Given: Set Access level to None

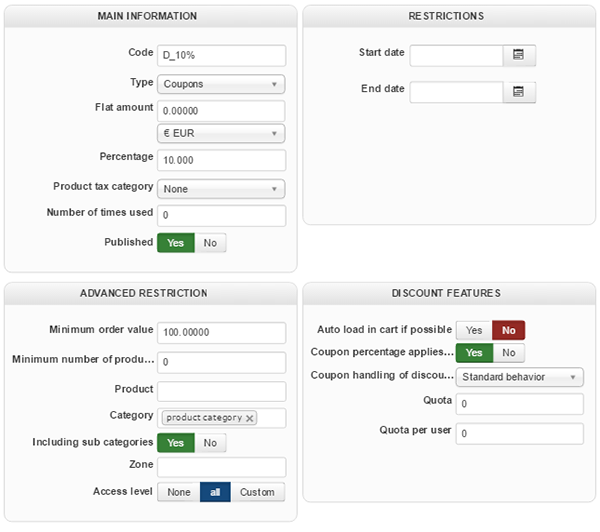Looking at the screenshot, I should [x=179, y=492].
